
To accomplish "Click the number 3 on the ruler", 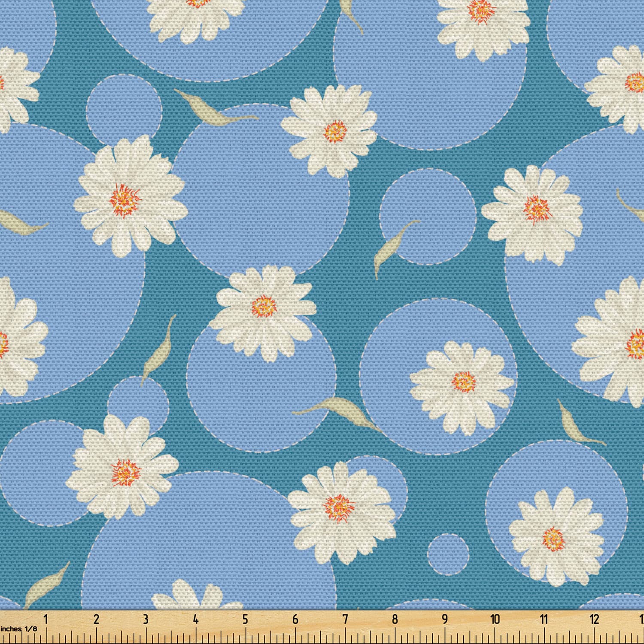I will (x=146, y=619).
